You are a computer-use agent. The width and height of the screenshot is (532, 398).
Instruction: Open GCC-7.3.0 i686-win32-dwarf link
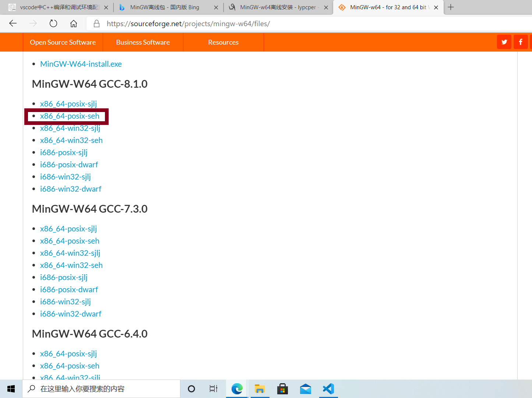click(x=71, y=314)
